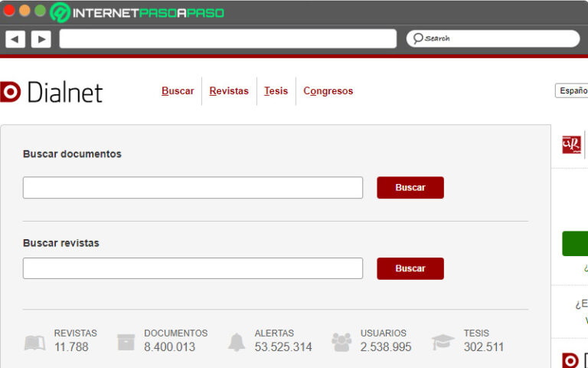Screen dimensions: 588x368
Task: Open the Buscar menu item
Action: coord(178,91)
